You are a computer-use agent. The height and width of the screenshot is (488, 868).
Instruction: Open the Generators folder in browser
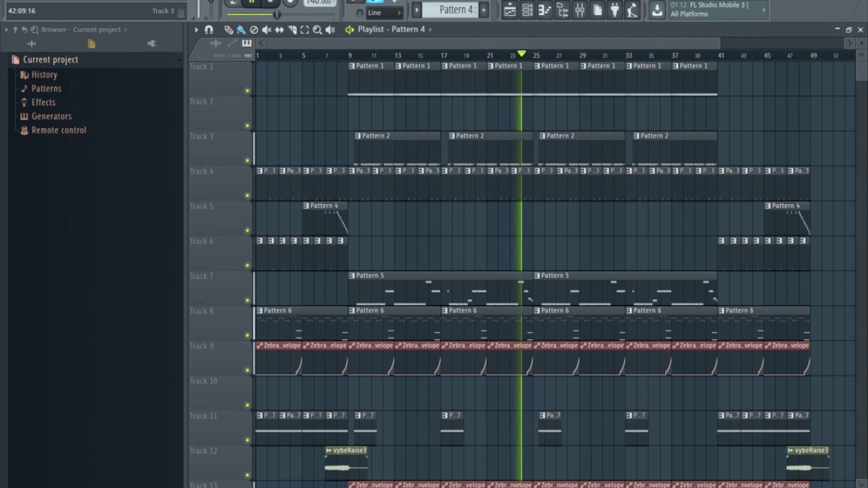click(45, 116)
